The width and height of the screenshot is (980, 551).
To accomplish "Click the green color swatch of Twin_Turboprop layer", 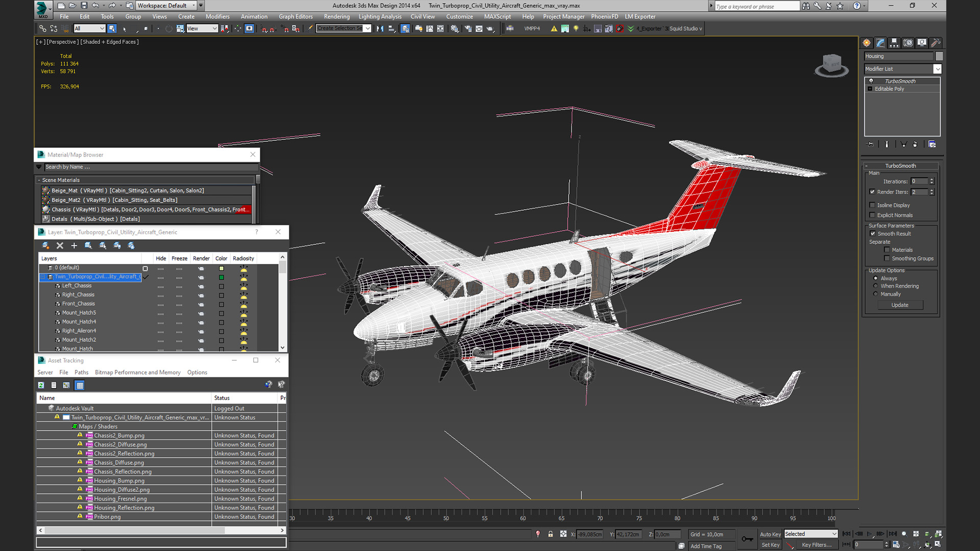I will tap(222, 278).
